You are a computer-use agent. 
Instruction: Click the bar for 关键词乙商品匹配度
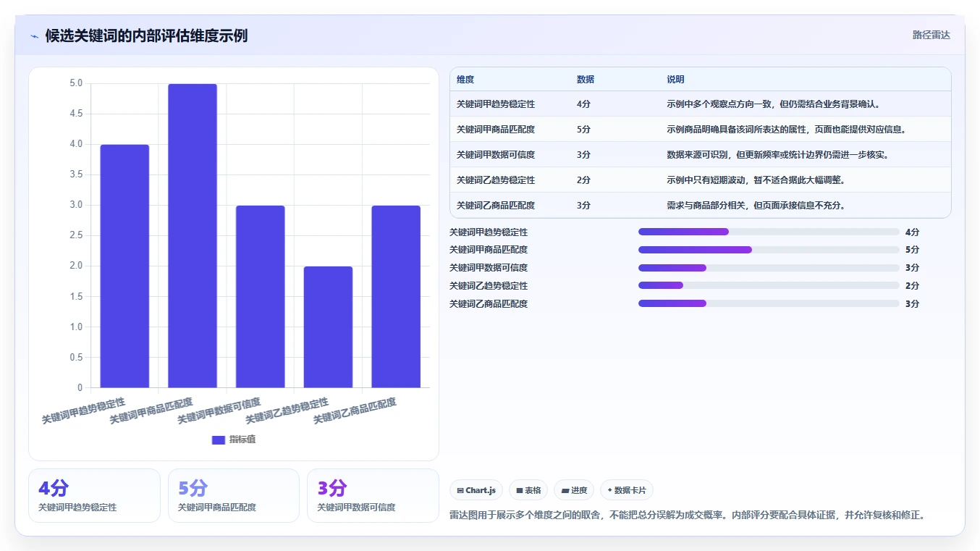(396, 296)
